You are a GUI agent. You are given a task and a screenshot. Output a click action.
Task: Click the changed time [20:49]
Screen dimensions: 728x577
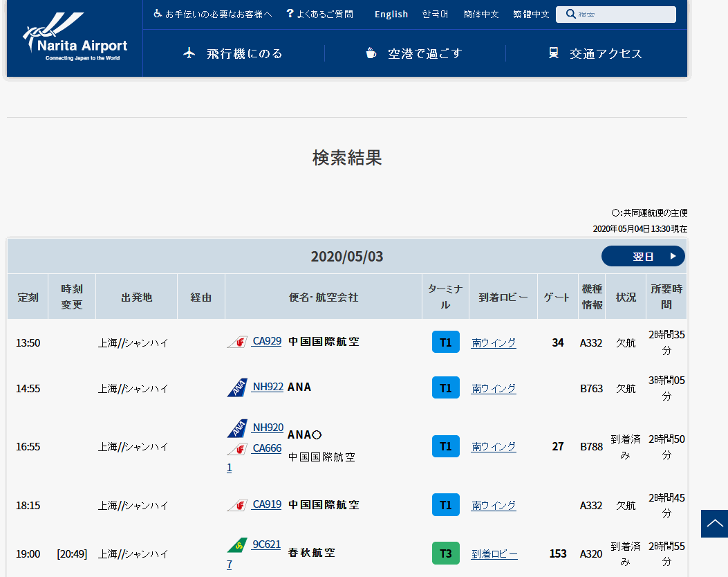pyautogui.click(x=72, y=553)
